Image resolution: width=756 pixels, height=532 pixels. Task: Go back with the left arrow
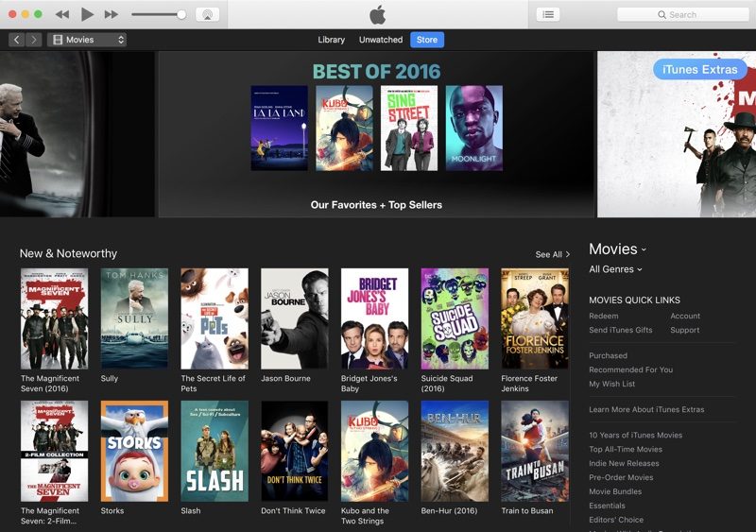[x=17, y=40]
